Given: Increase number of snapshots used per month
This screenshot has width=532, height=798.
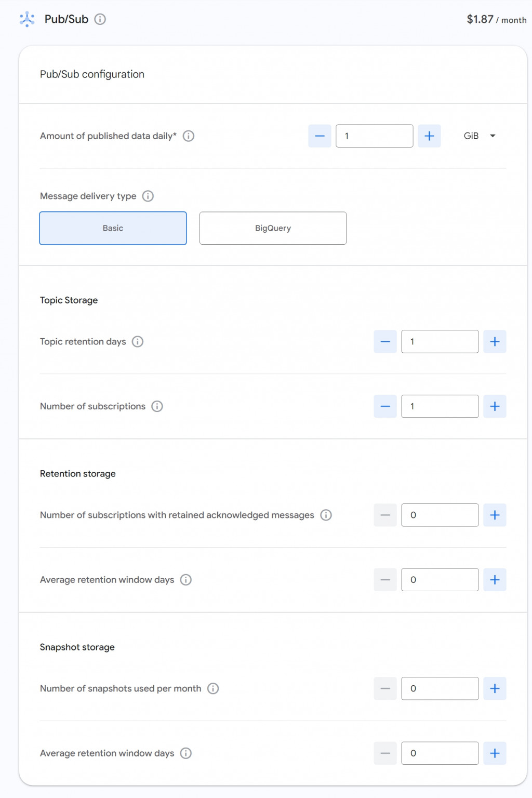Looking at the screenshot, I should click(x=495, y=688).
